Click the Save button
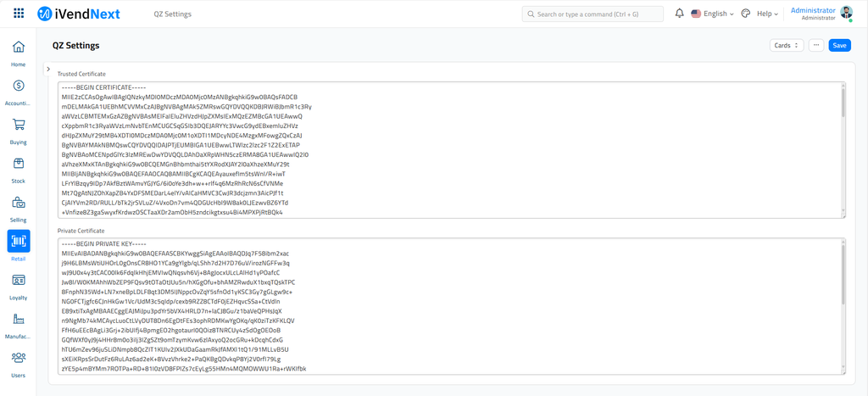 click(839, 46)
